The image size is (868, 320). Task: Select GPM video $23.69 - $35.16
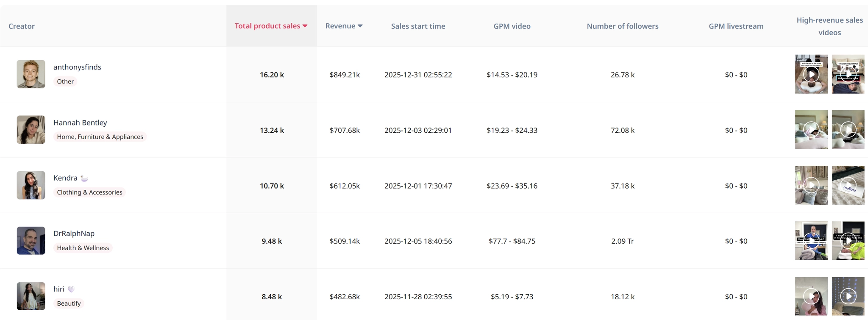(x=512, y=186)
